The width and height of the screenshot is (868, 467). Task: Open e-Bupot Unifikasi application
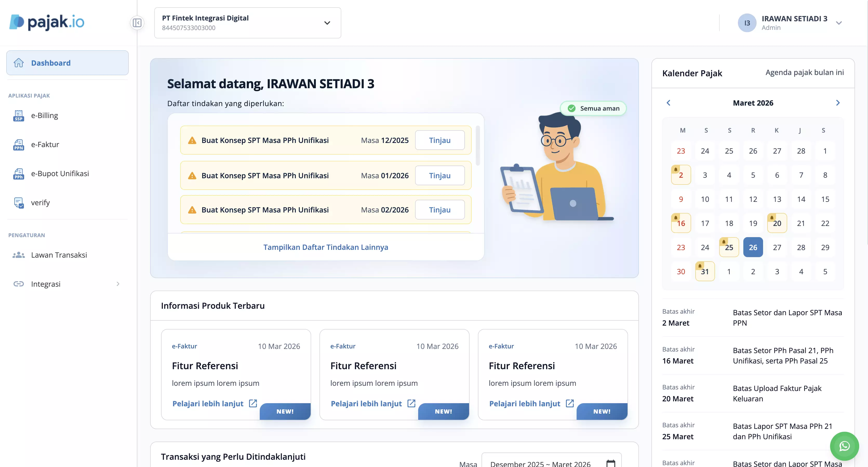click(60, 173)
